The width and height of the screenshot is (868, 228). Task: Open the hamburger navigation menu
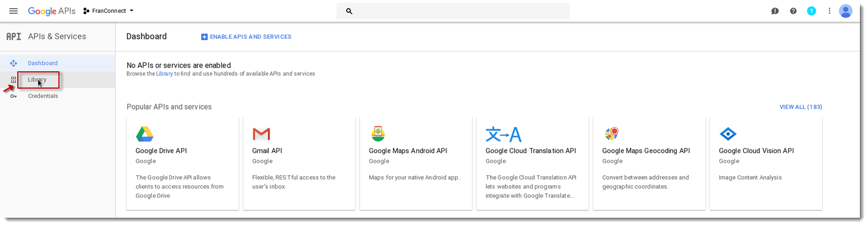(x=14, y=11)
